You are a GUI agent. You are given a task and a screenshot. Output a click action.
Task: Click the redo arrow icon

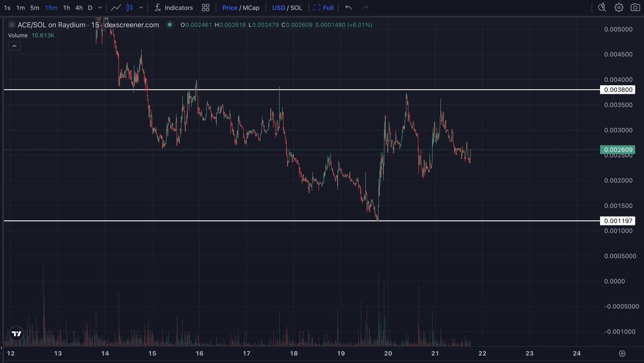tap(365, 8)
